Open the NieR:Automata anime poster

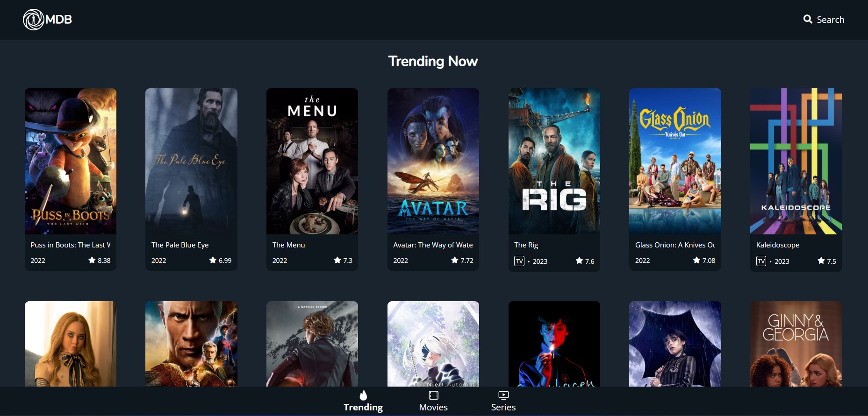coord(433,344)
